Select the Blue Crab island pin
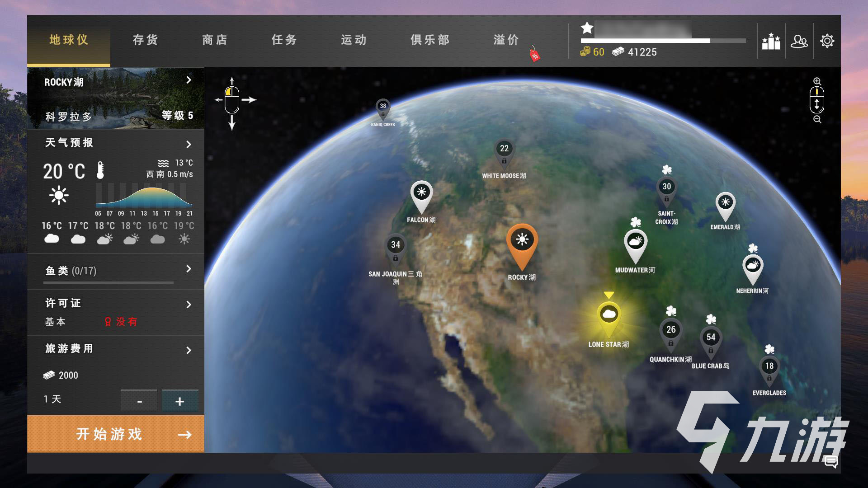 [x=711, y=343]
